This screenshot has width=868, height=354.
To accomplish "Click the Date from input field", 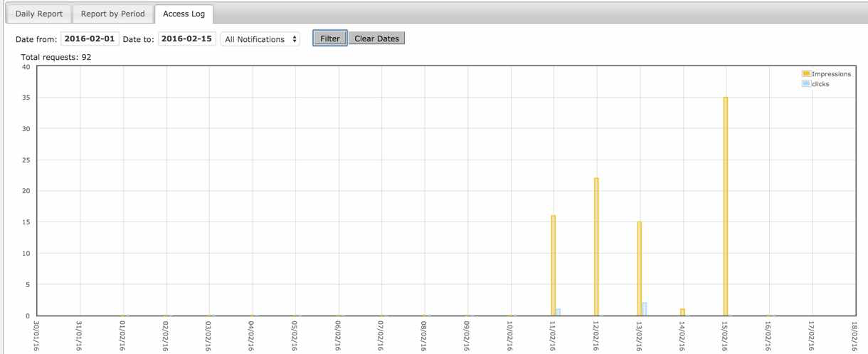I will coord(90,39).
